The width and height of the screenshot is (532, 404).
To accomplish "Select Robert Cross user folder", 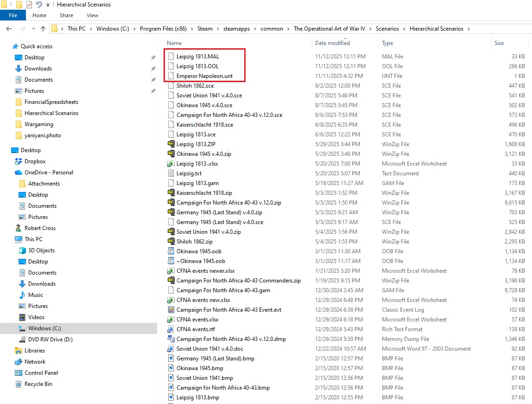I will (40, 228).
